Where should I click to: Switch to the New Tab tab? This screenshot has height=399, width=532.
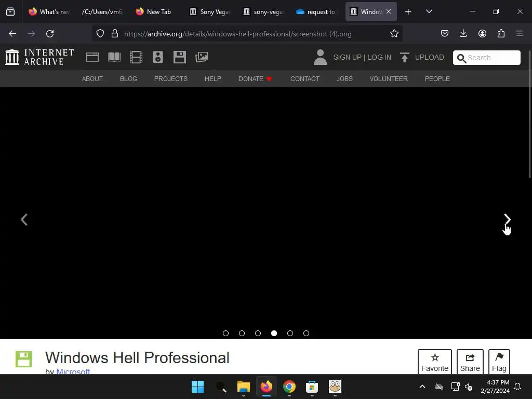155,12
